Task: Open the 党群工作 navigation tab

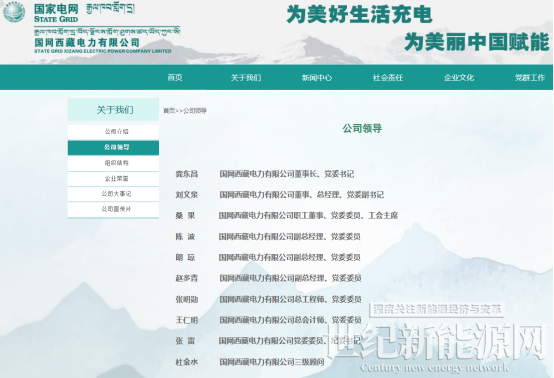Action: click(530, 77)
